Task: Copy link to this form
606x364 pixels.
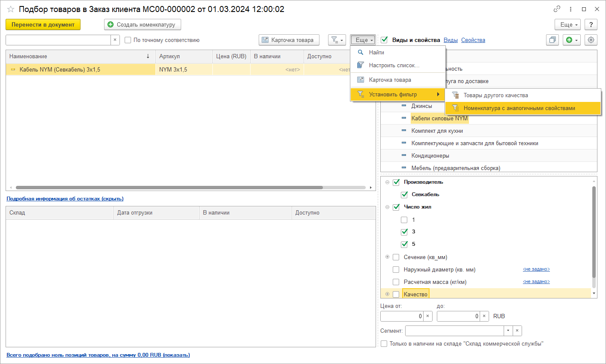Action: click(x=557, y=9)
